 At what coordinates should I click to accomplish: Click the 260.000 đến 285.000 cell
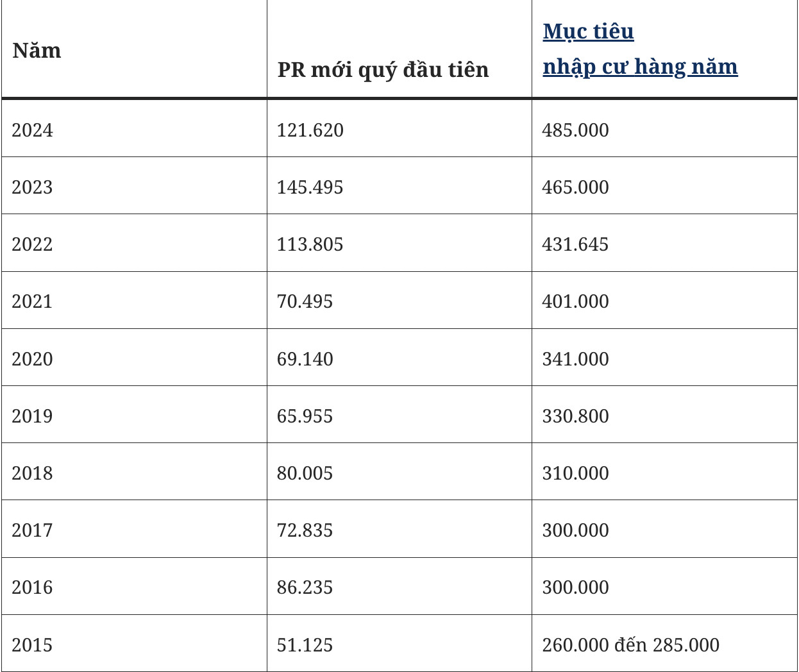[x=664, y=643]
